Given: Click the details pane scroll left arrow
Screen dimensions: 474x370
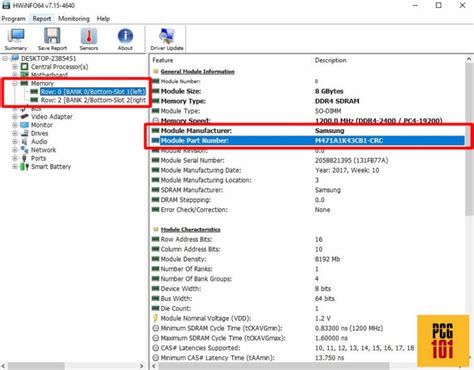Looking at the screenshot, I should coord(154,366).
